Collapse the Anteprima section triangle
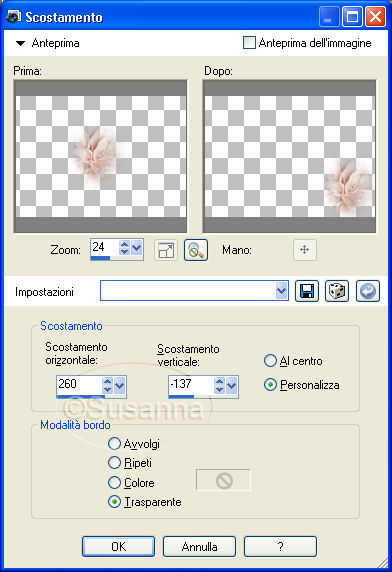392x572 pixels. tap(20, 43)
